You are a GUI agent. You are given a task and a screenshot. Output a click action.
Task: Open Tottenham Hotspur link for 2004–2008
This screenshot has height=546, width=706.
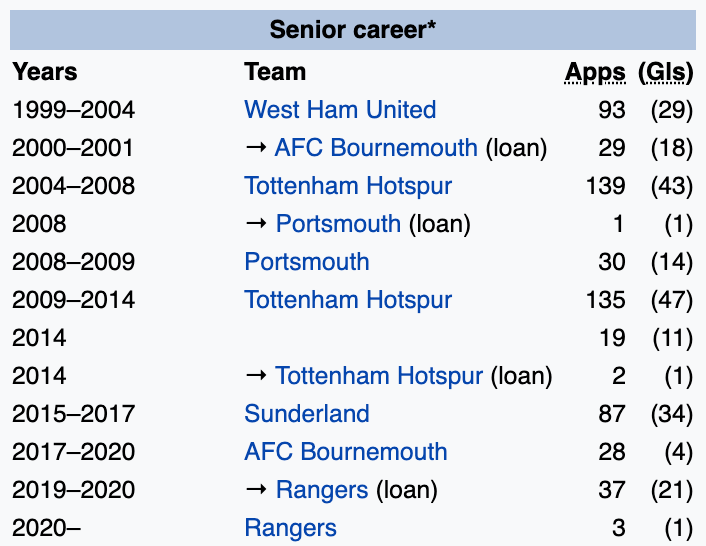click(x=348, y=186)
